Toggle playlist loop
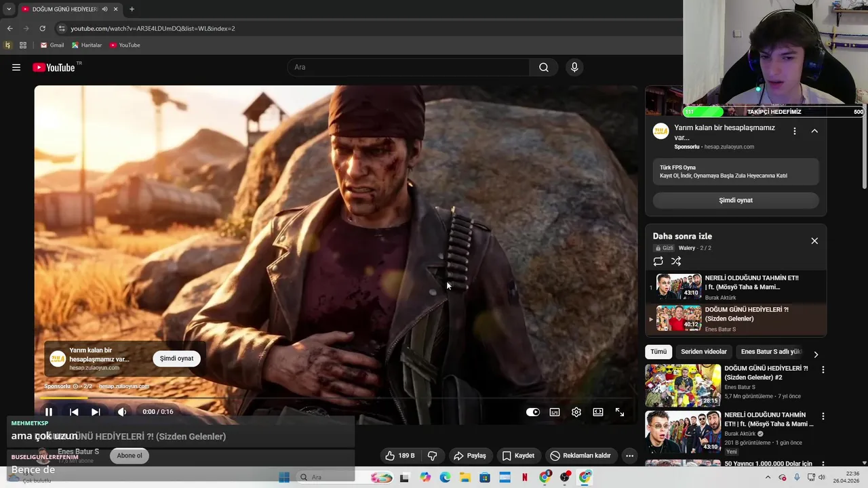 pos(658,261)
